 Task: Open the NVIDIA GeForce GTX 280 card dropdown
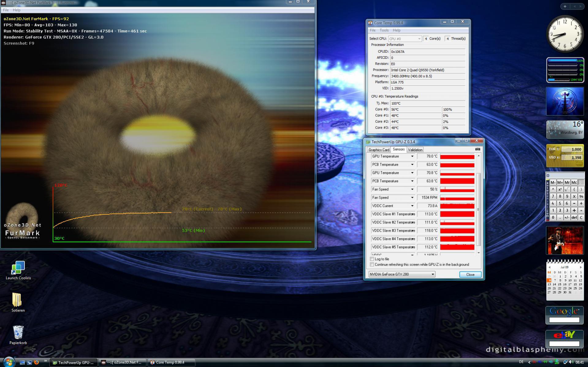tap(402, 274)
